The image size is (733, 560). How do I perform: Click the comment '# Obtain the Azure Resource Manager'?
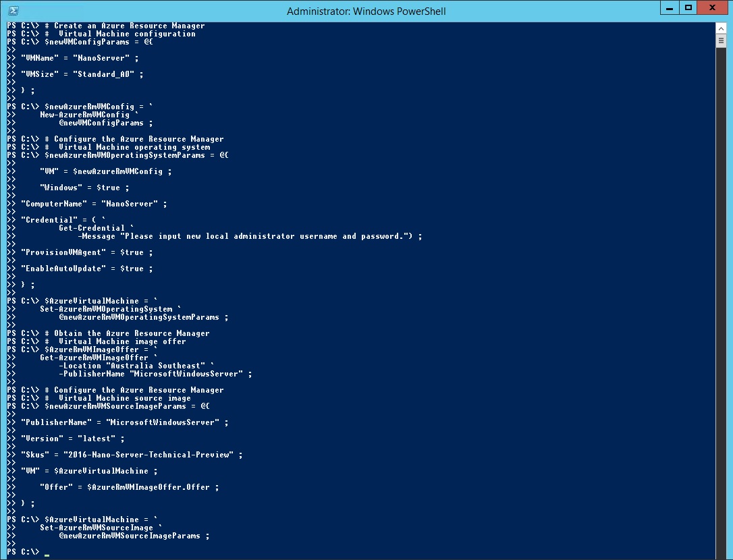(127, 333)
